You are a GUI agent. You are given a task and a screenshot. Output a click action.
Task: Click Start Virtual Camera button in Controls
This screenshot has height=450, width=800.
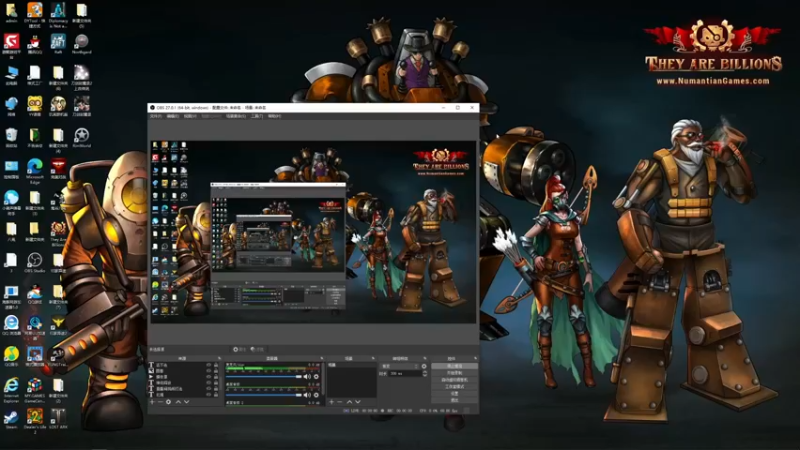455,380
